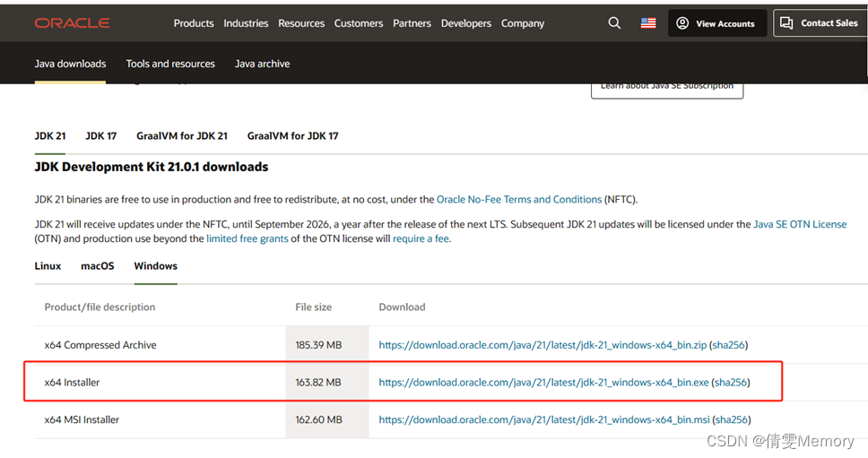Screen dimensions: 868x458
Task: Open the Resources menu
Action: coord(301,23)
